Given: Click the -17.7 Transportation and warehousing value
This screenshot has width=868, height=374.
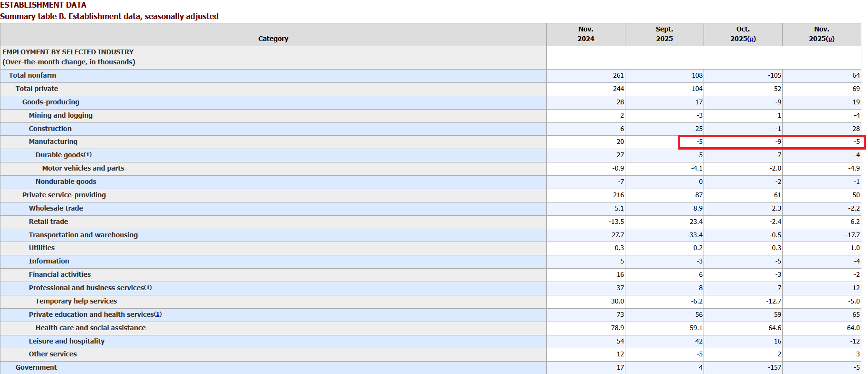Looking at the screenshot, I should tap(852, 235).
